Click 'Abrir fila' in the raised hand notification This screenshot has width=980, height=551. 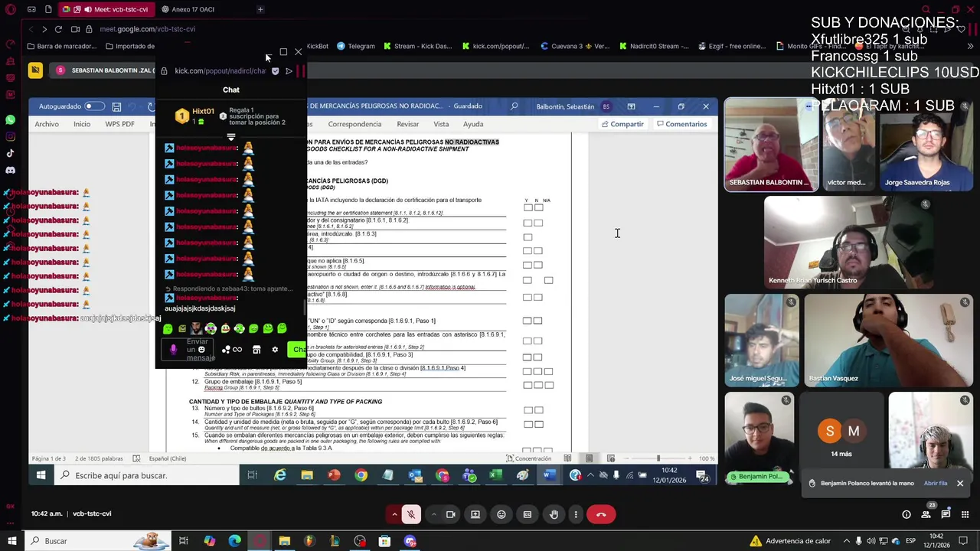click(935, 484)
